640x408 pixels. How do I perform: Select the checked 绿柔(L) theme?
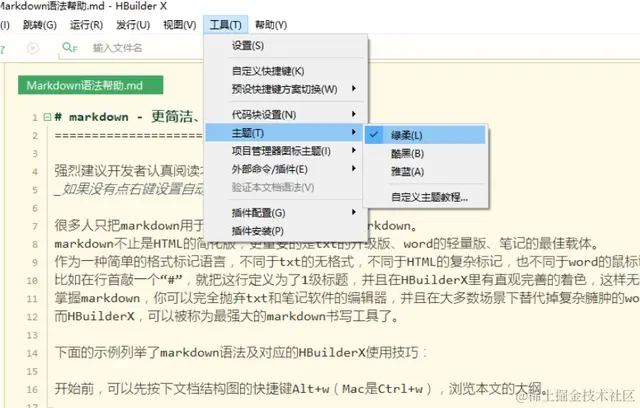(425, 135)
